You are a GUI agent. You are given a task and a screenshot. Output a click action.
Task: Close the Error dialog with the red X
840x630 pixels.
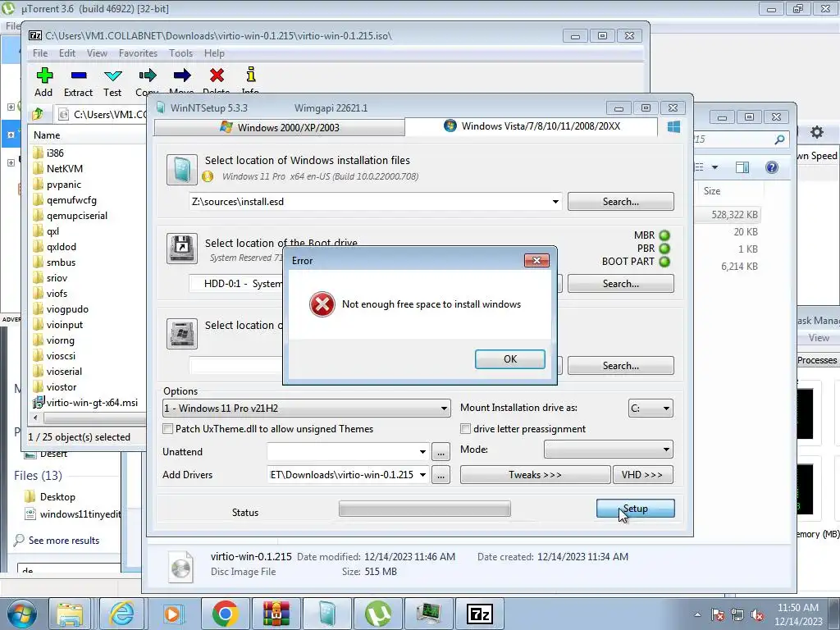pyautogui.click(x=536, y=260)
